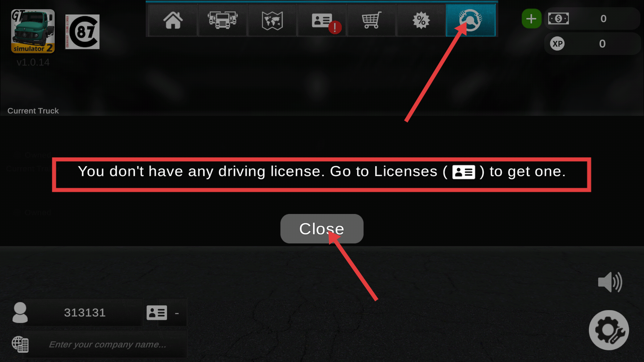Click the Grand Truck Simulator 2 logo
This screenshot has height=362, width=644.
point(33,31)
